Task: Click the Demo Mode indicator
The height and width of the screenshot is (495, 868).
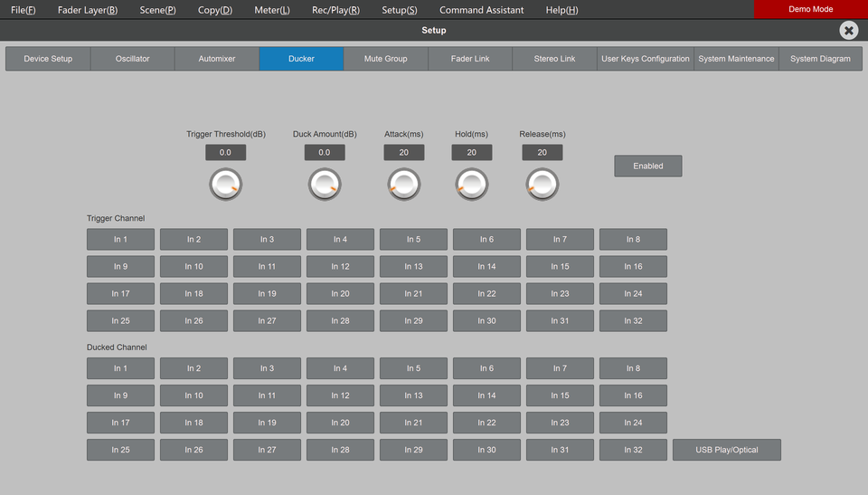Action: 810,9
